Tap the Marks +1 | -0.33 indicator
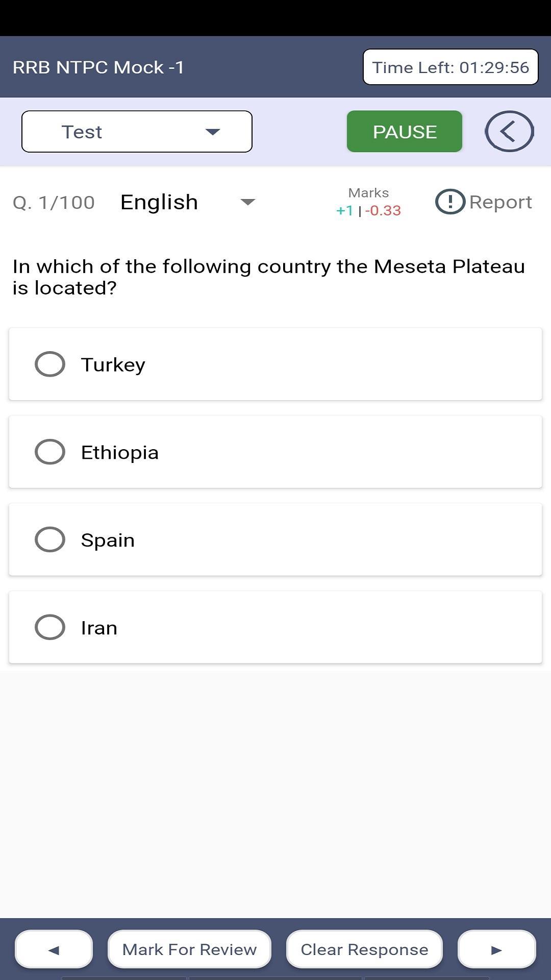This screenshot has height=980, width=551. point(368,202)
